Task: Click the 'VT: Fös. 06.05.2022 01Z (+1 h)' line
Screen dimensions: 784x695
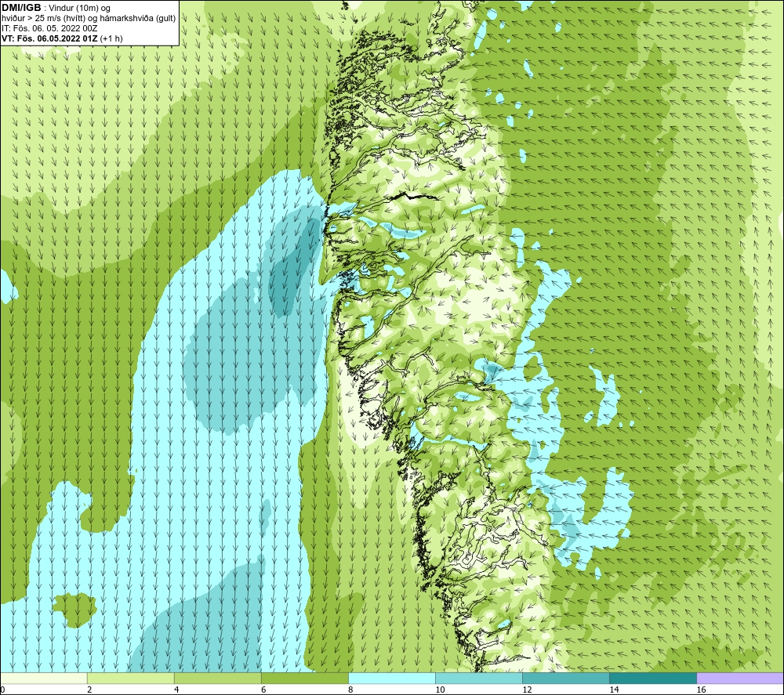Action: [62, 38]
